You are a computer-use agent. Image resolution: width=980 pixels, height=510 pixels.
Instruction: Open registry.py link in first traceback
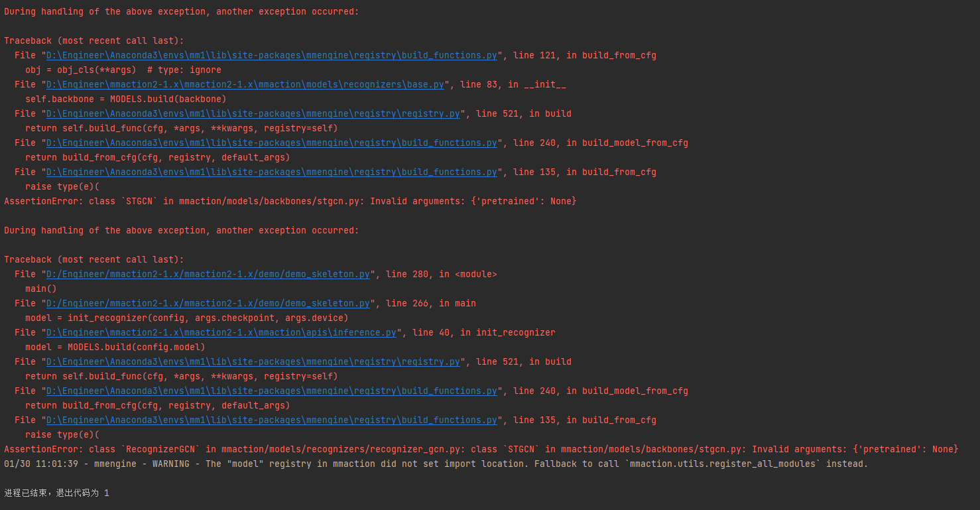tap(251, 113)
